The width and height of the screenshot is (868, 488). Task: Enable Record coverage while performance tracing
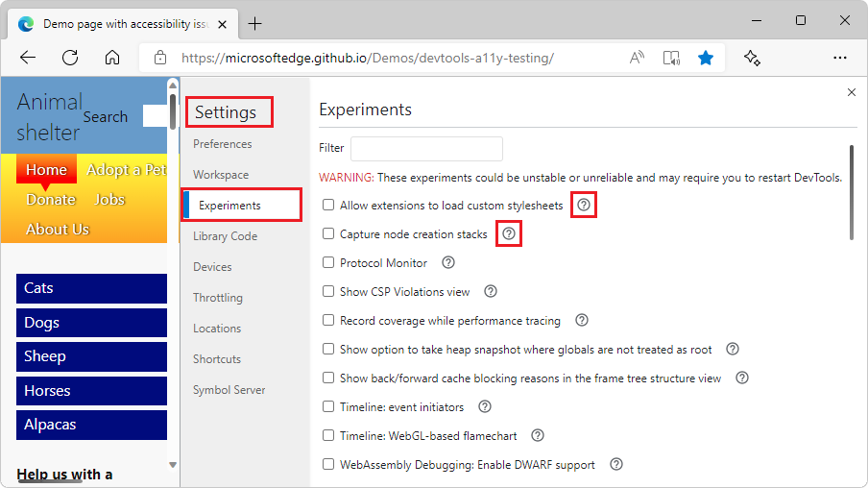coord(328,320)
